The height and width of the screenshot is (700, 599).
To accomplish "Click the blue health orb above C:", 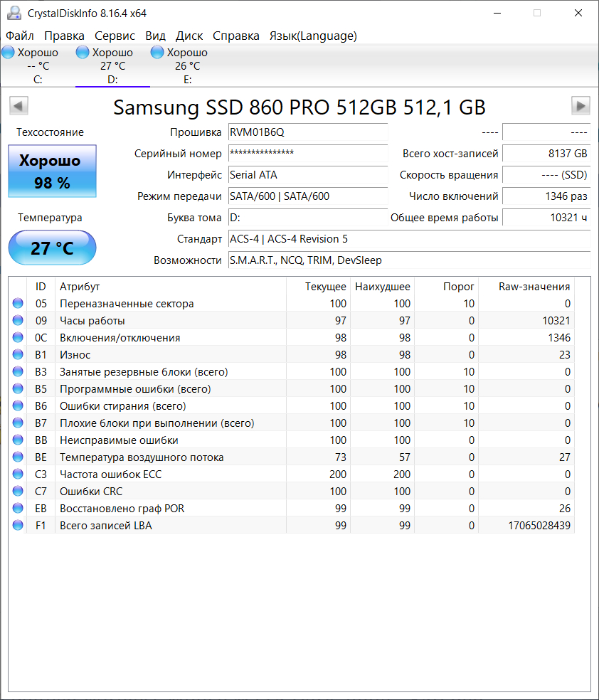I will click(x=8, y=52).
